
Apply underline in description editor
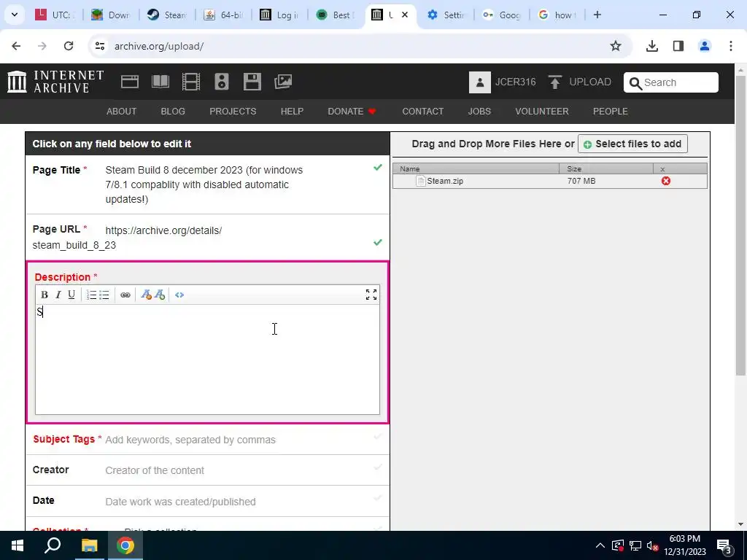71,295
